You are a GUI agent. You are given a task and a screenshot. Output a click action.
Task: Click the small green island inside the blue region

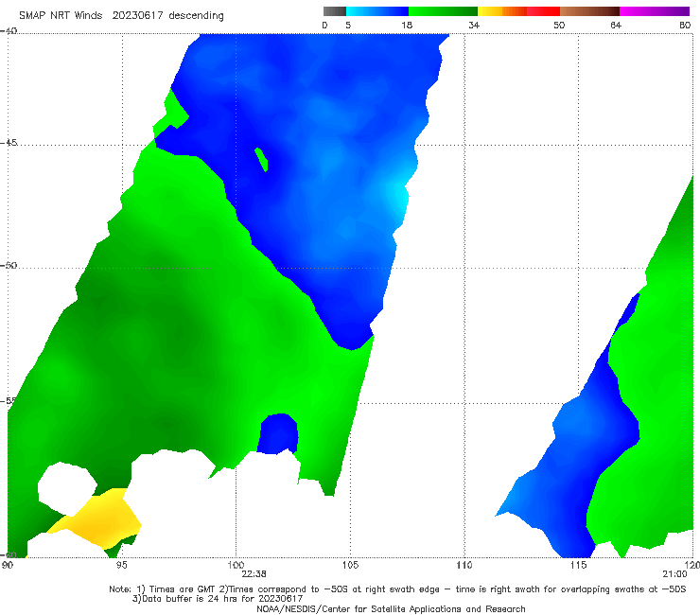pos(261,160)
